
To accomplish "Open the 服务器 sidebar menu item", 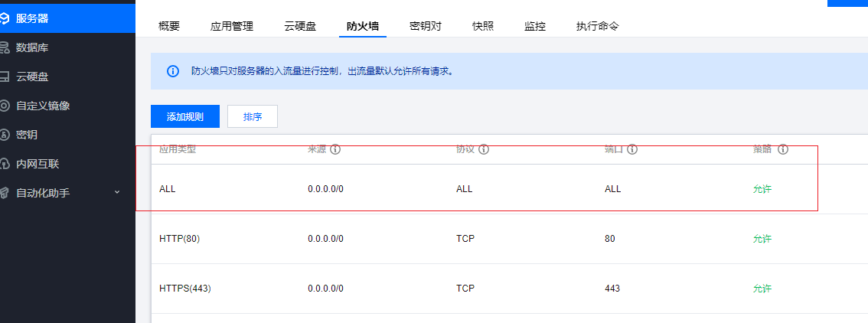I will (67, 19).
